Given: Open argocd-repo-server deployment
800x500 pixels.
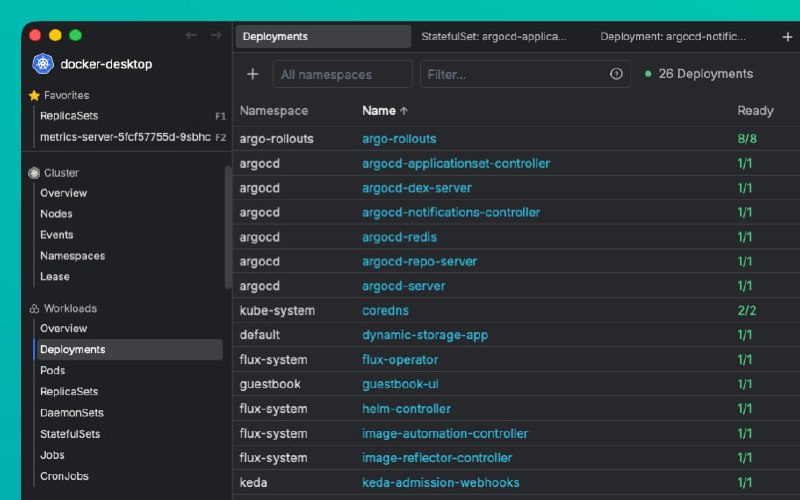Looking at the screenshot, I should 419,261.
